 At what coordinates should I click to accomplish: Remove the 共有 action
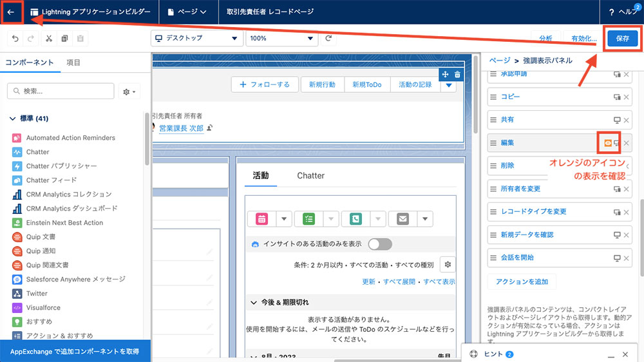(x=627, y=120)
